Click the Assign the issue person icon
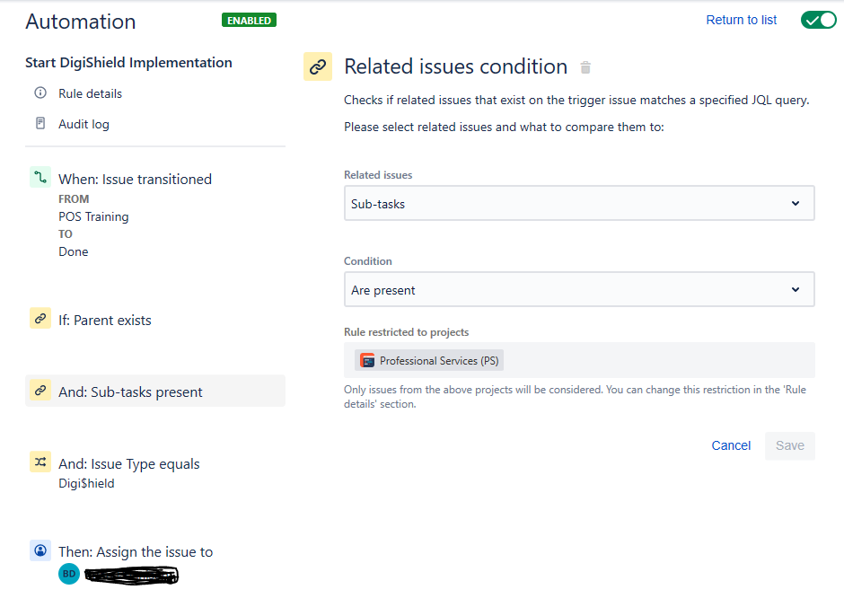The image size is (844, 616). point(40,550)
